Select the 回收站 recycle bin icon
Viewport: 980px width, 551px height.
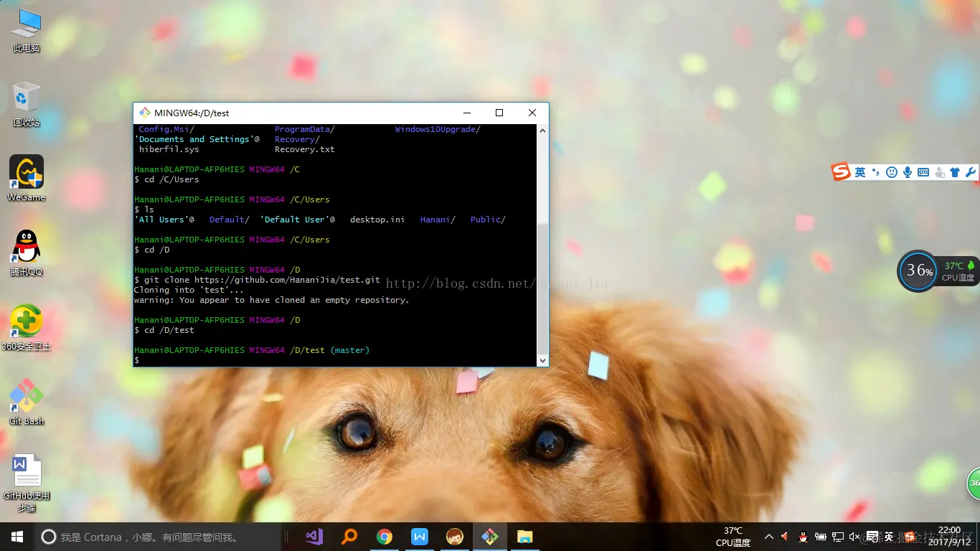click(x=27, y=104)
